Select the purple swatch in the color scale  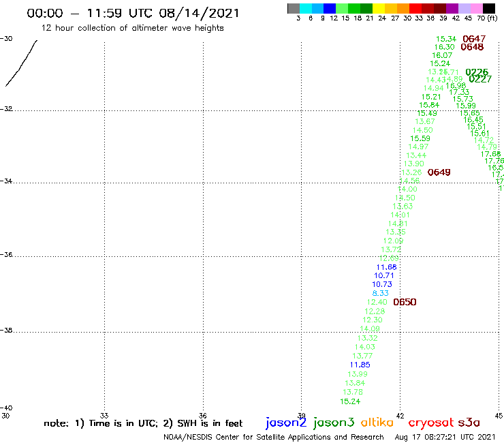(x=452, y=8)
